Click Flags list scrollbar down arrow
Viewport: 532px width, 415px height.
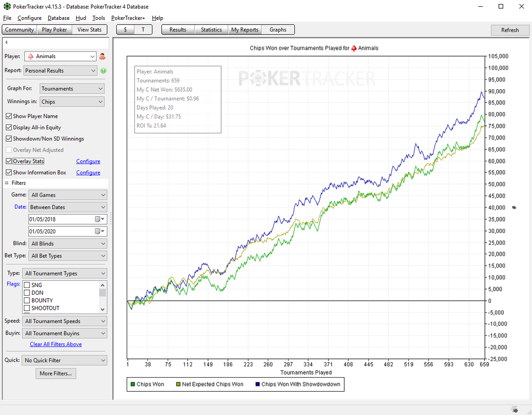coord(102,309)
